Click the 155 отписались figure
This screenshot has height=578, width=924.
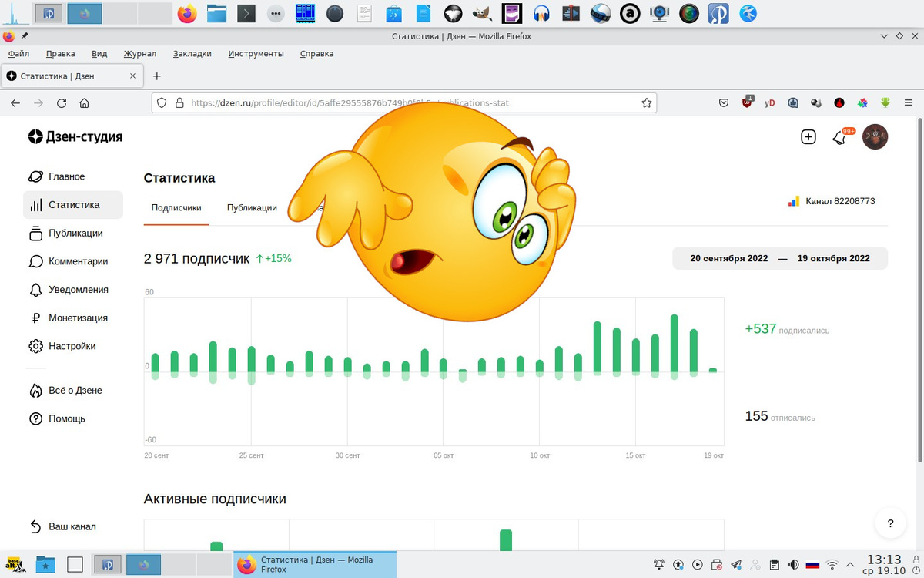click(780, 416)
